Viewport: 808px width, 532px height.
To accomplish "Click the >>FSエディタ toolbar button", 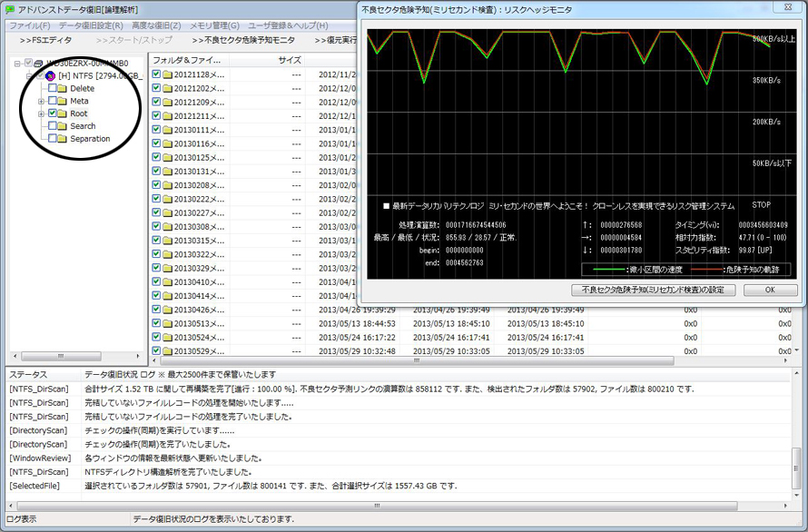I will pos(46,40).
